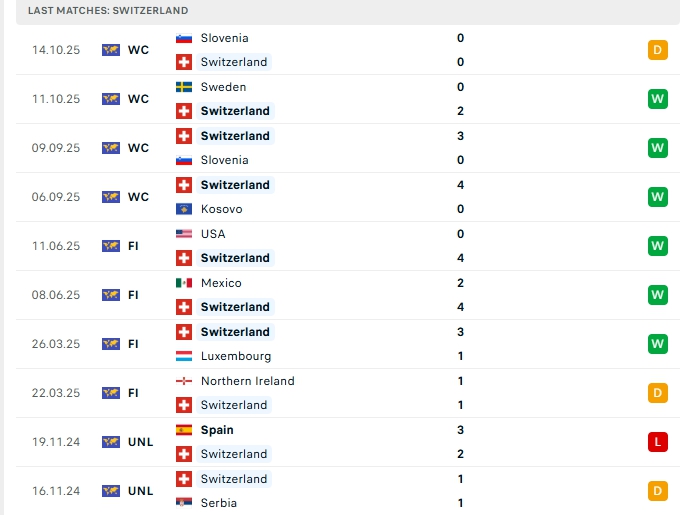Click the Kosovo flag icon
This screenshot has width=691, height=515.
(x=184, y=209)
